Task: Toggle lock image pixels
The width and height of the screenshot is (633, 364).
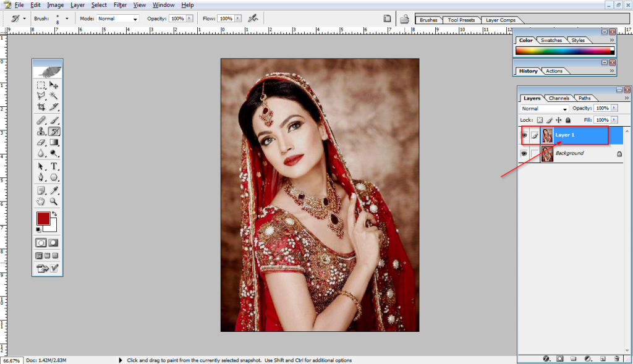Action: point(550,120)
